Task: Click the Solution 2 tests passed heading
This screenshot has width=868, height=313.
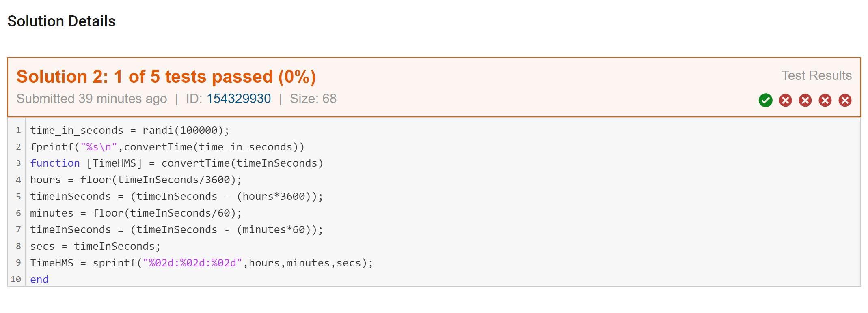Action: [x=166, y=77]
